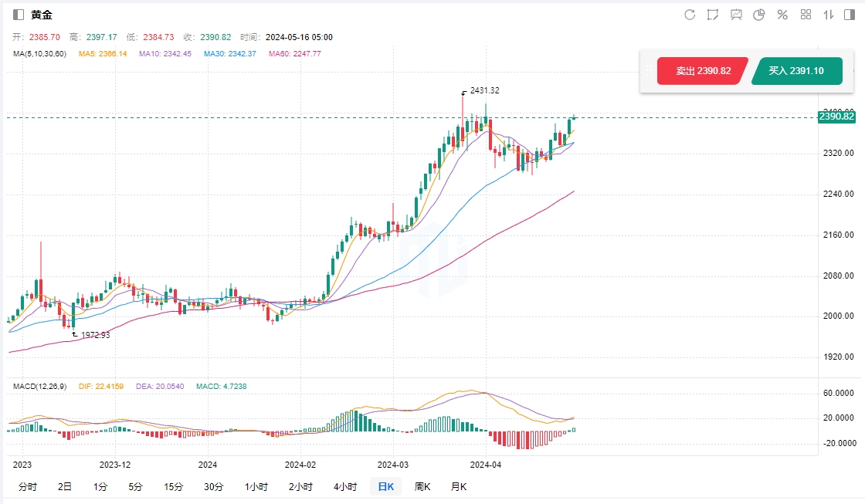Click the 卖出 2390.82 sell button
The image size is (865, 504).
[x=703, y=71]
